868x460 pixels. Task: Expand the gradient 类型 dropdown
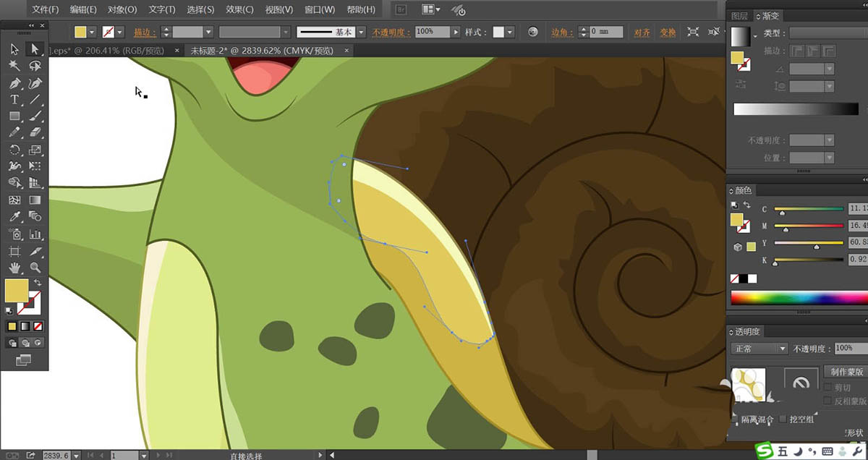click(828, 33)
